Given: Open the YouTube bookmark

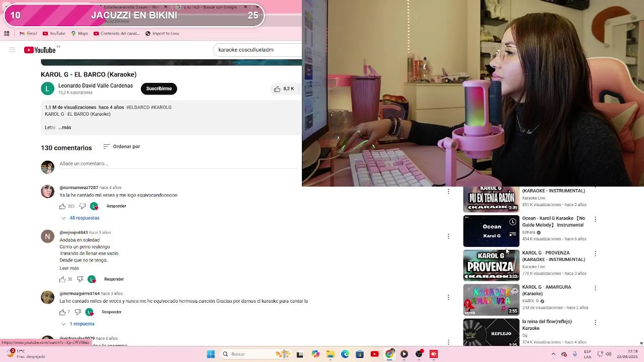Looking at the screenshot, I should [54, 34].
